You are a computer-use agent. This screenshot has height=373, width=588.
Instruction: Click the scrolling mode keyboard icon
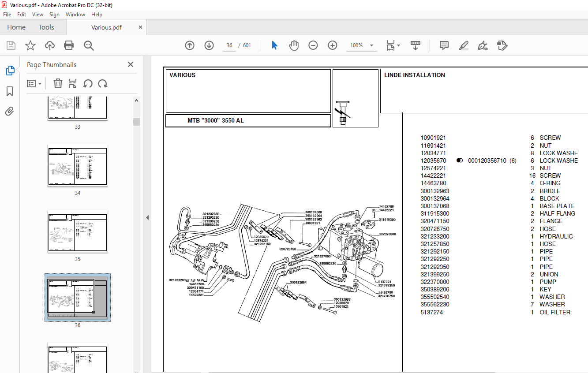415,45
